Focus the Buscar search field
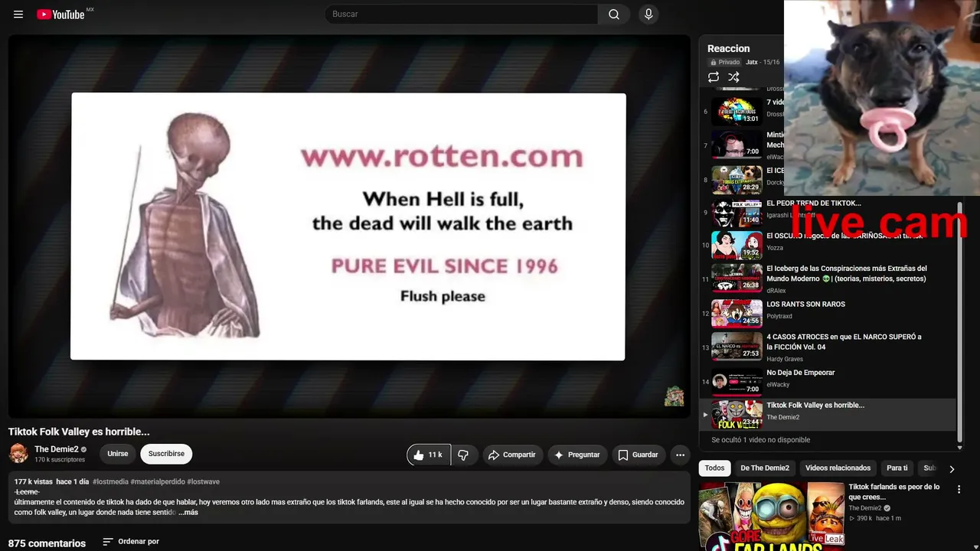 (x=462, y=15)
